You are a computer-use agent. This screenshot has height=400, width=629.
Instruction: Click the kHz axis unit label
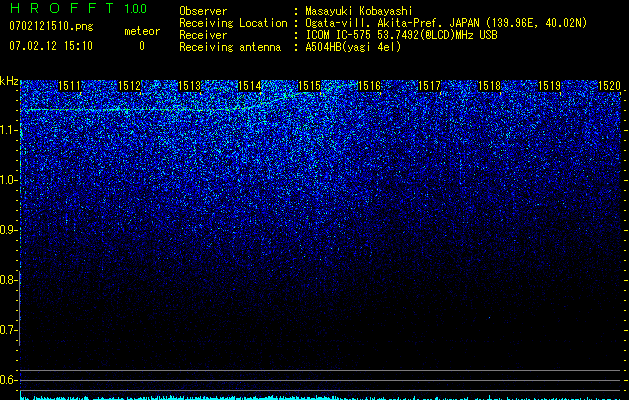pos(9,81)
